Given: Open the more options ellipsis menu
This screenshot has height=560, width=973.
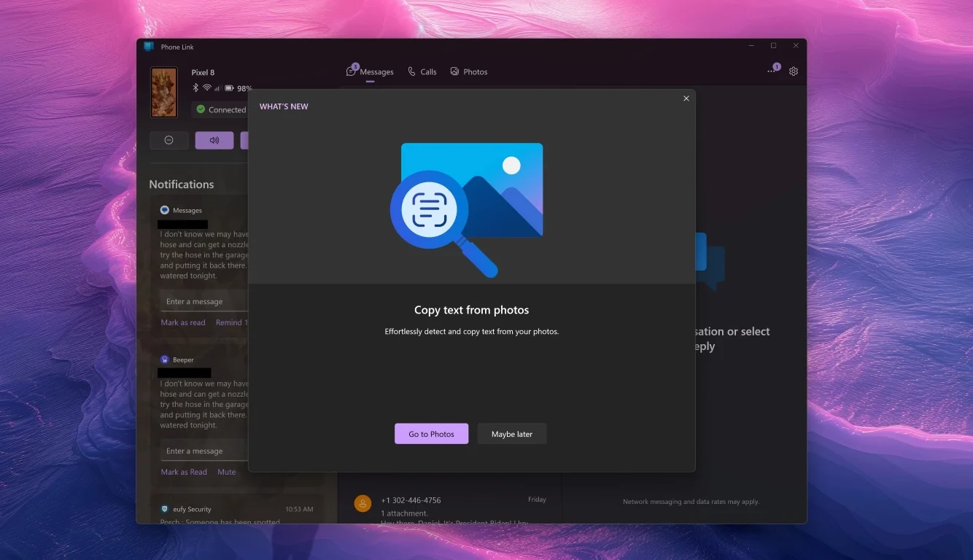Looking at the screenshot, I should pos(771,71).
